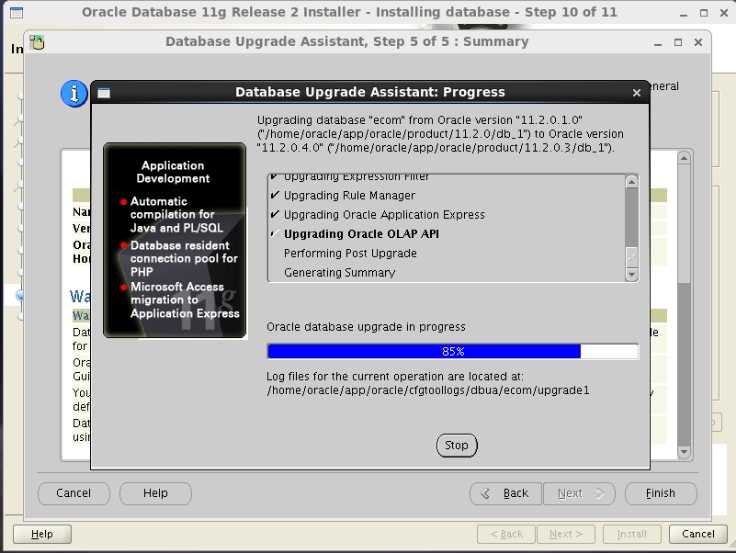Image resolution: width=736 pixels, height=554 pixels.
Task: Select Upgrading Oracle Application Express step
Action: 384,215
